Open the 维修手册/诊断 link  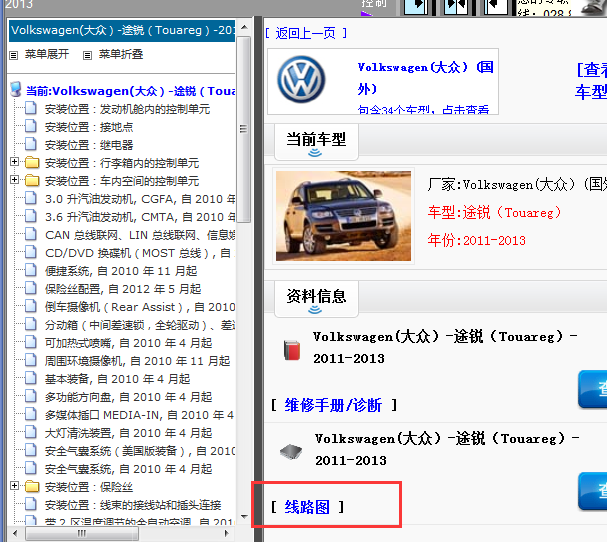(x=333, y=405)
